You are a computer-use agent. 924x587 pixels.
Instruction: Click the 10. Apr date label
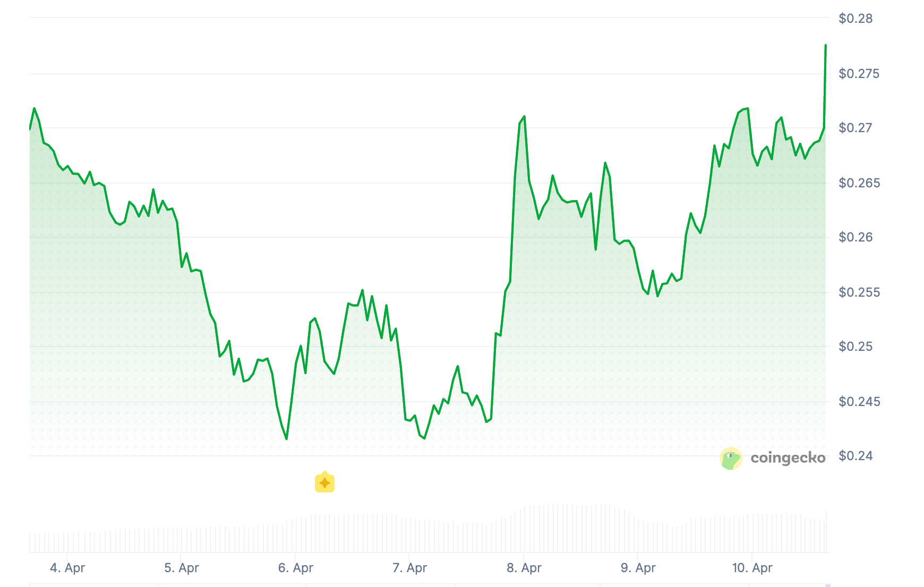[x=752, y=568]
